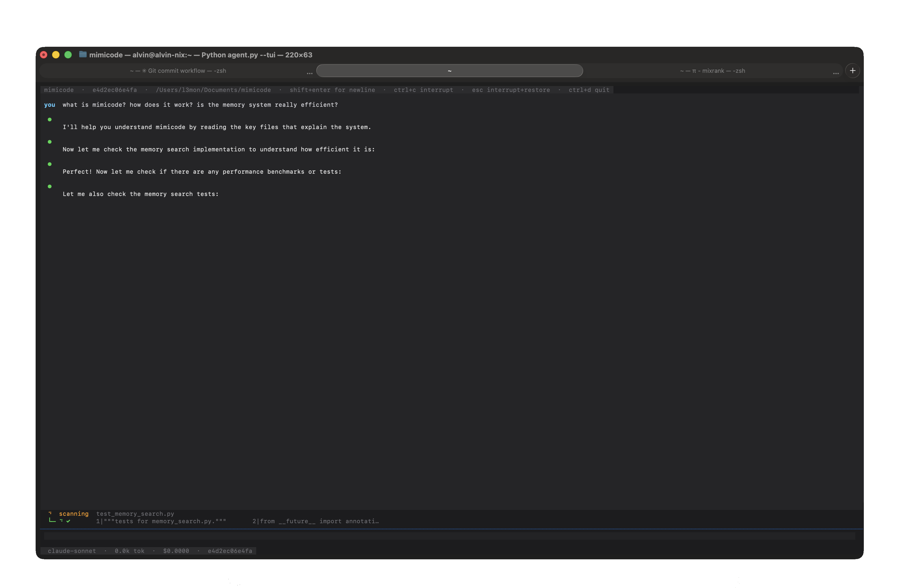
Task: Minimize the window with the yellow button
Action: (56, 54)
